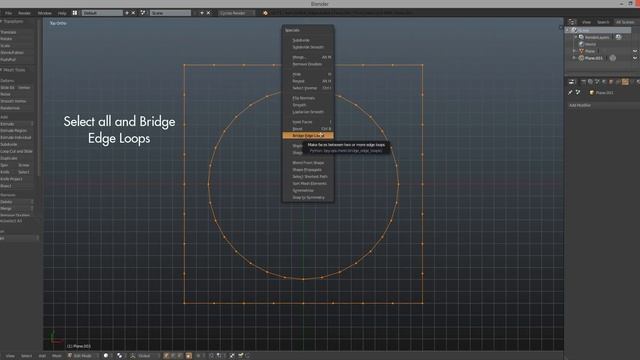Click the Duplicate button in tool shelf
640x360 pixels.
click(17, 158)
